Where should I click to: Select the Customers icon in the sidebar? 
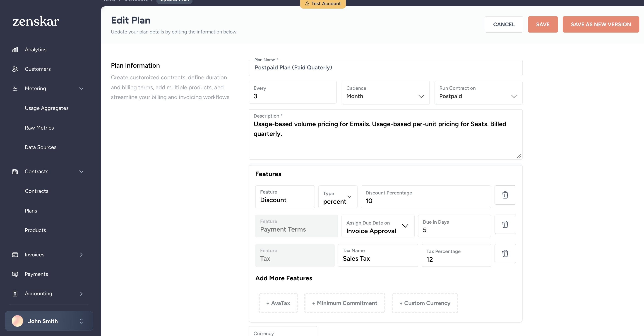click(x=15, y=69)
